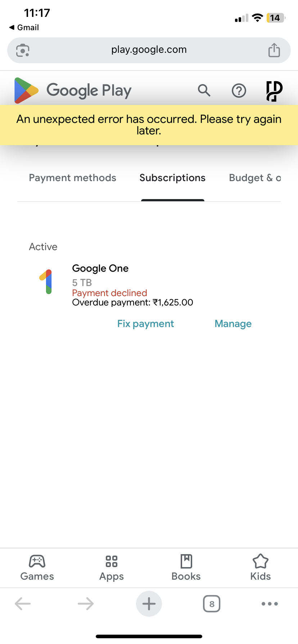298x644 pixels.
Task: Tap the play.google.com address field
Action: pos(149,50)
